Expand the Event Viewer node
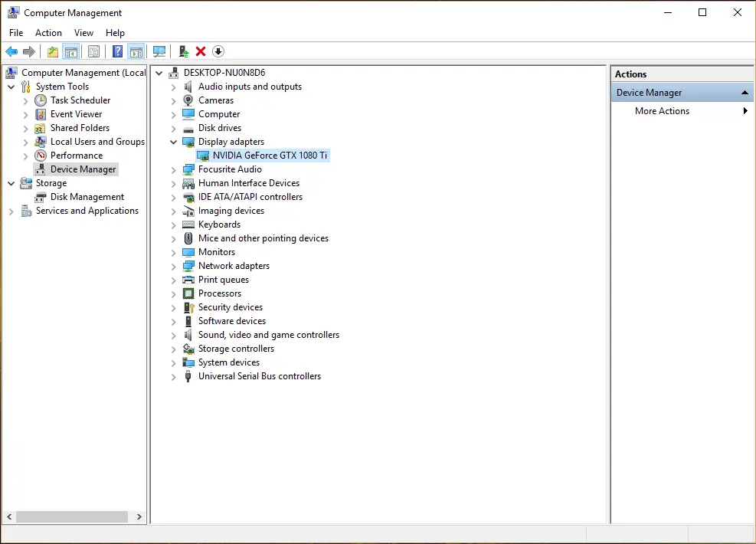The height and width of the screenshot is (544, 756). [x=26, y=115]
